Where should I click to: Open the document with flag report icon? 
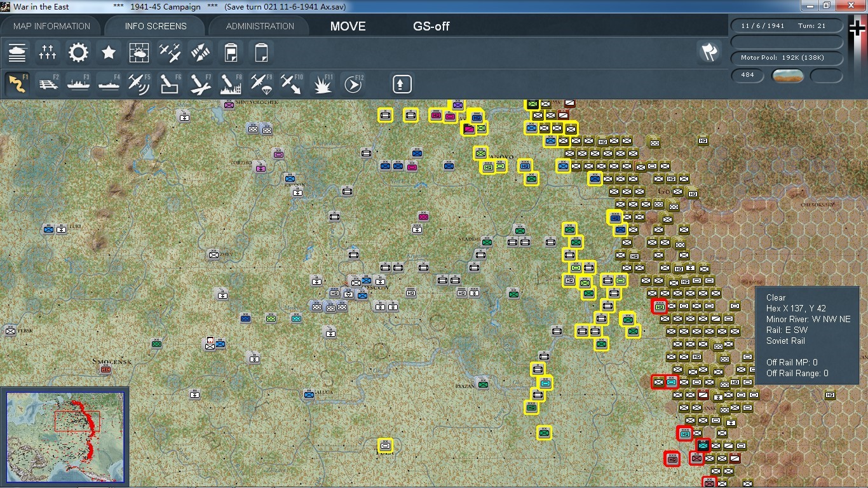(231, 52)
